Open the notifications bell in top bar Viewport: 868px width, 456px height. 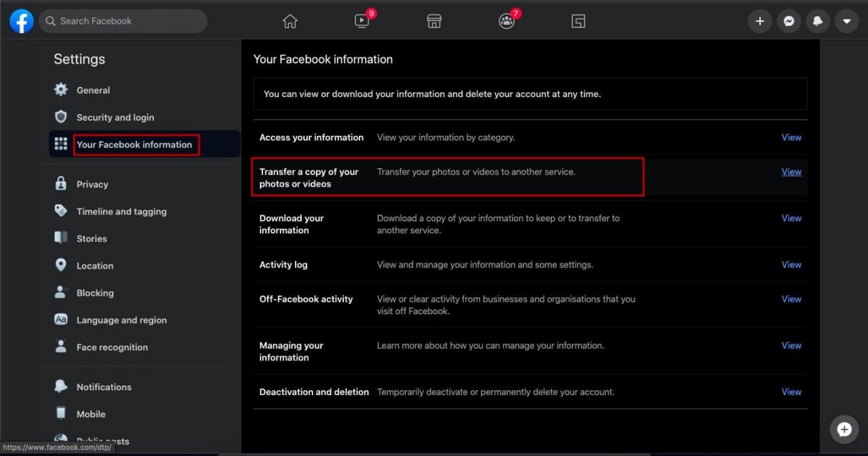pos(818,21)
